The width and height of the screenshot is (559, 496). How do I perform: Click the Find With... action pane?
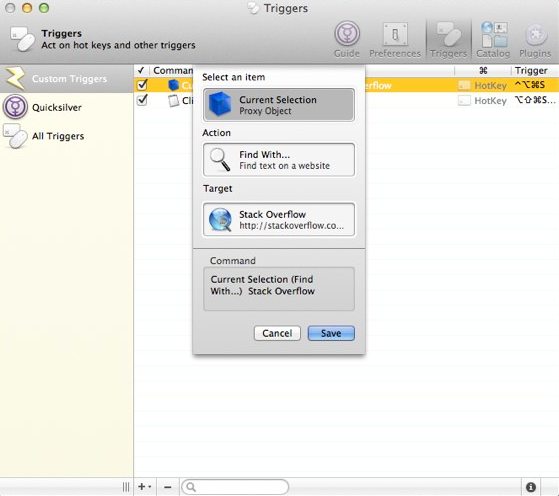(x=279, y=160)
